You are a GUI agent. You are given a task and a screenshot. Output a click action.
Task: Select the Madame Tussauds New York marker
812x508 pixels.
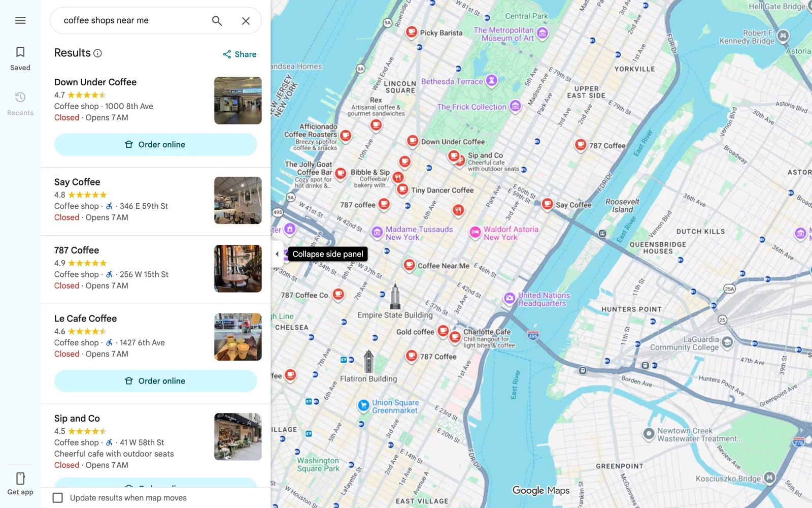pyautogui.click(x=377, y=233)
